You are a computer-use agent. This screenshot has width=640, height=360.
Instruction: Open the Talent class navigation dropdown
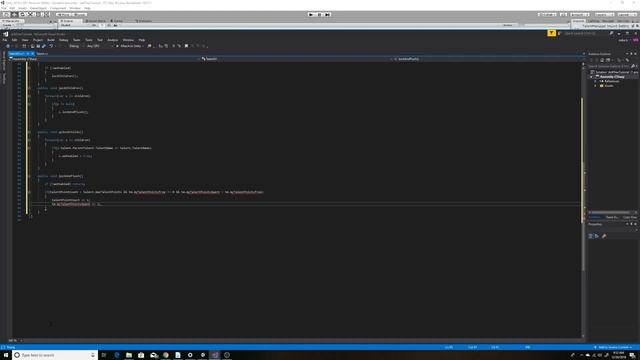[296, 59]
